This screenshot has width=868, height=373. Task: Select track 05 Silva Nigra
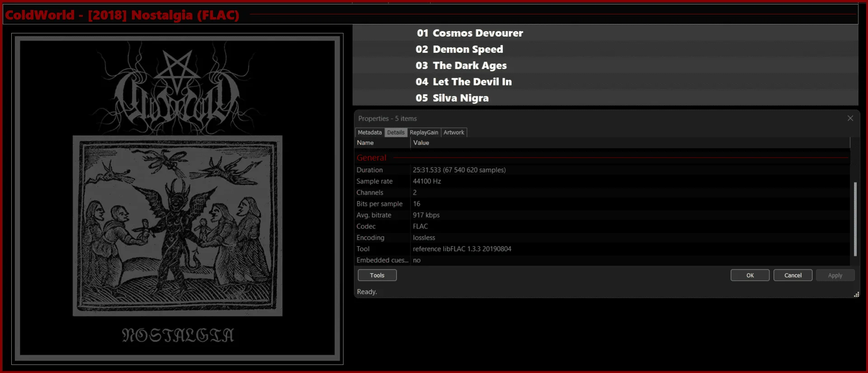pyautogui.click(x=605, y=98)
